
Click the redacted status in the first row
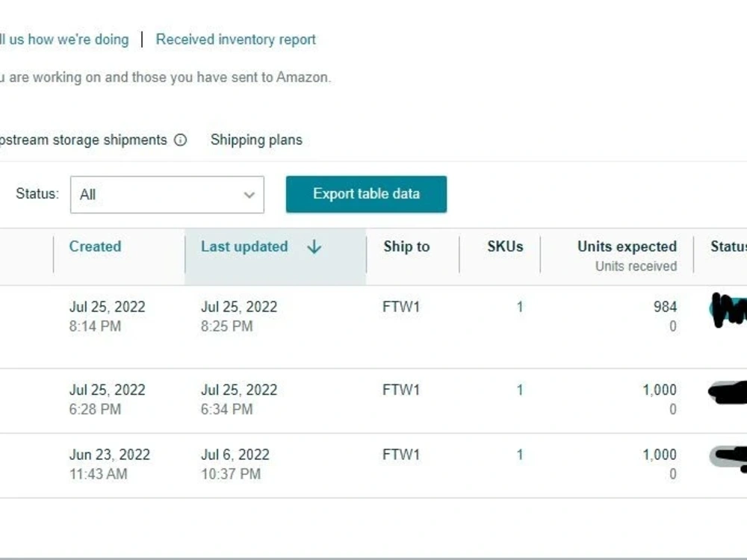point(728,310)
